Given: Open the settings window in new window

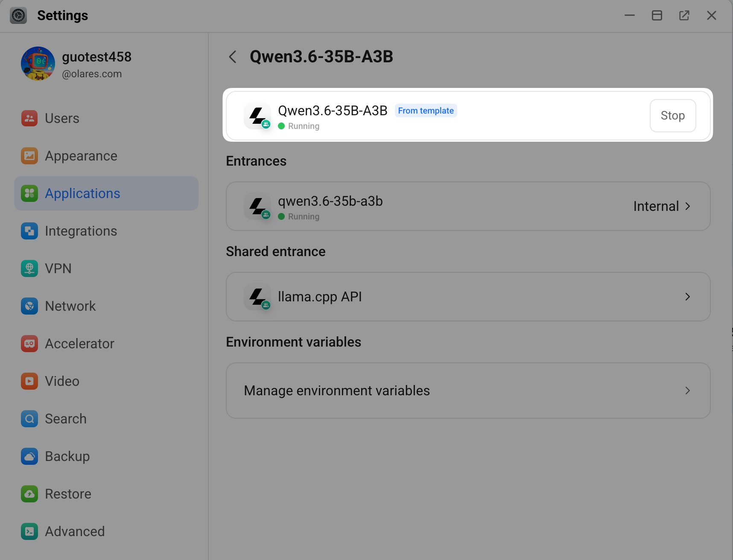Looking at the screenshot, I should 684,16.
